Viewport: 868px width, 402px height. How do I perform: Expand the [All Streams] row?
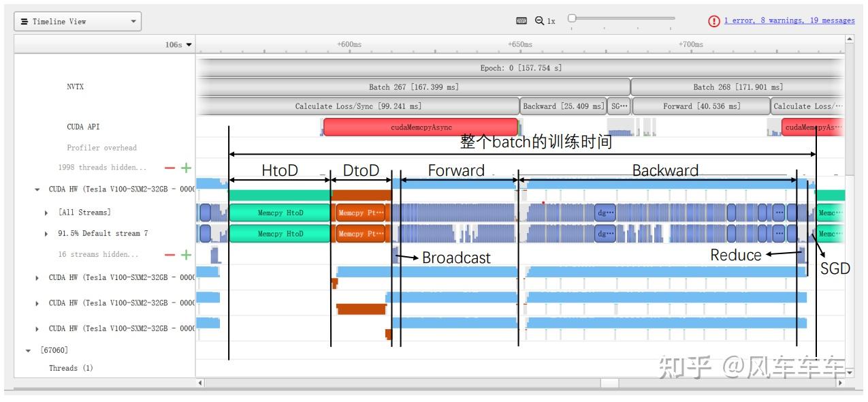point(46,212)
